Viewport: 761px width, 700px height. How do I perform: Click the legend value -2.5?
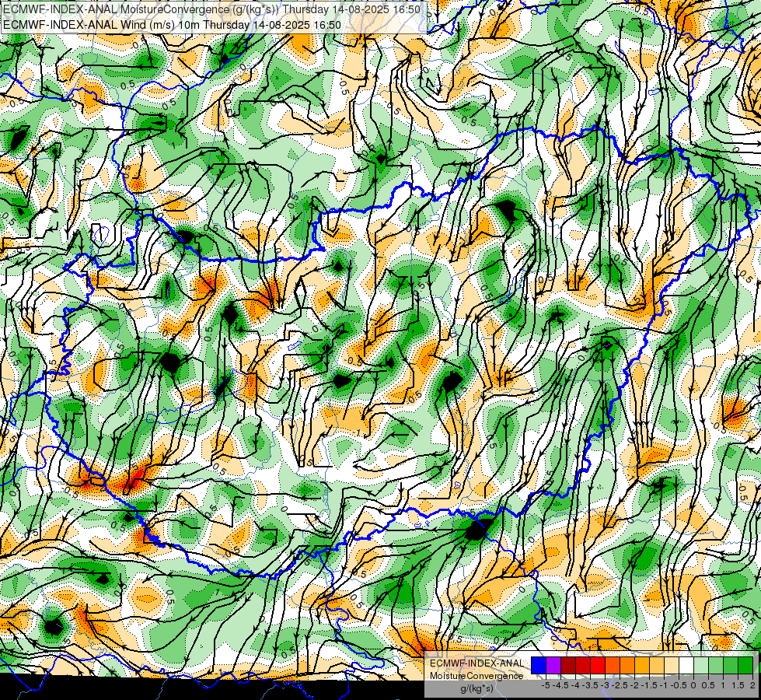pyautogui.click(x=620, y=685)
